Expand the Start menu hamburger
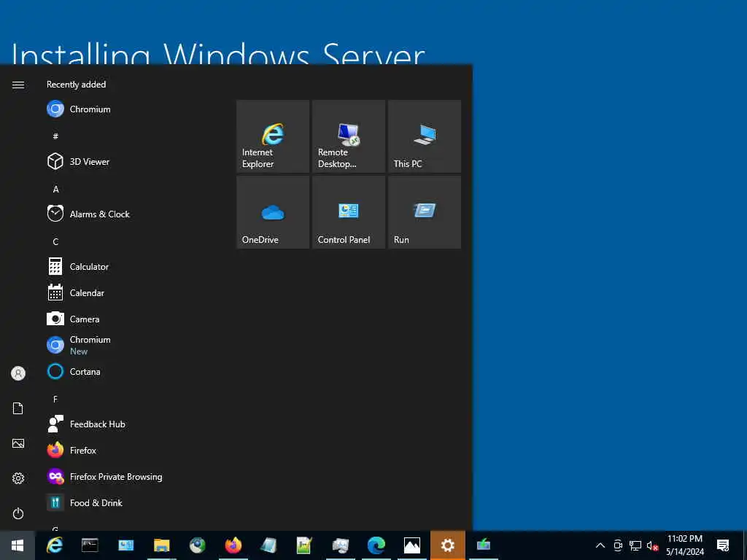This screenshot has height=560, width=747. tap(18, 85)
